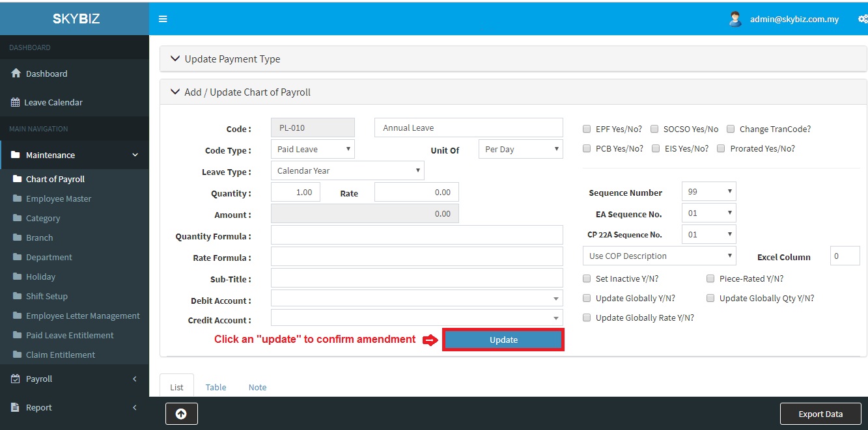Image resolution: width=868 pixels, height=430 pixels.
Task: Click the Quantity Formula input field
Action: coord(417,235)
